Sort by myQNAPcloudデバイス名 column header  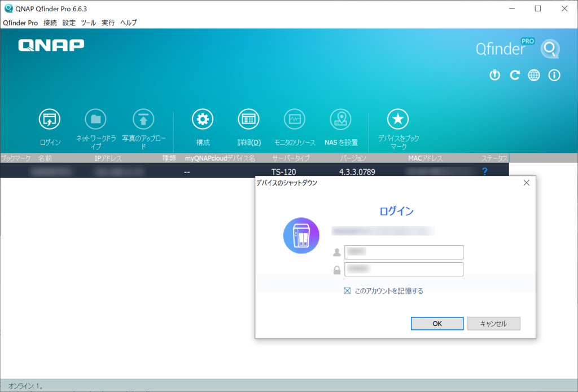(x=220, y=158)
